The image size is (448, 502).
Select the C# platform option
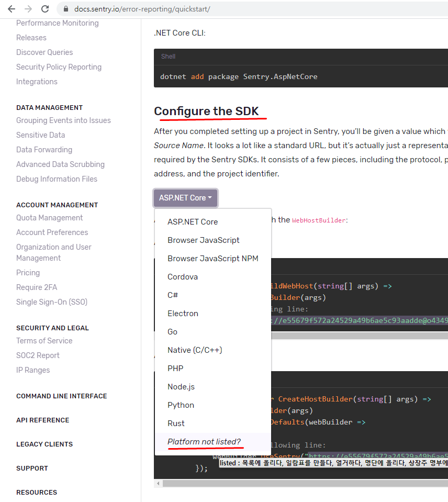point(213,295)
